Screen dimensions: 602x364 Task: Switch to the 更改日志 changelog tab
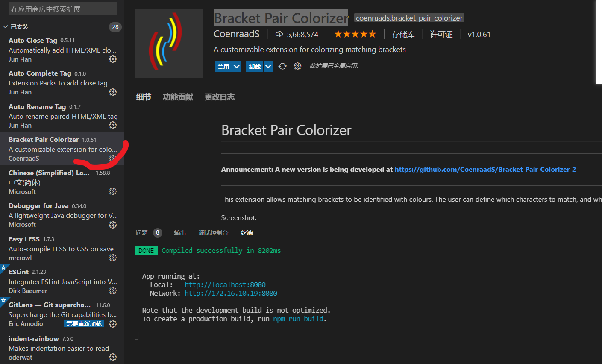[x=220, y=97]
